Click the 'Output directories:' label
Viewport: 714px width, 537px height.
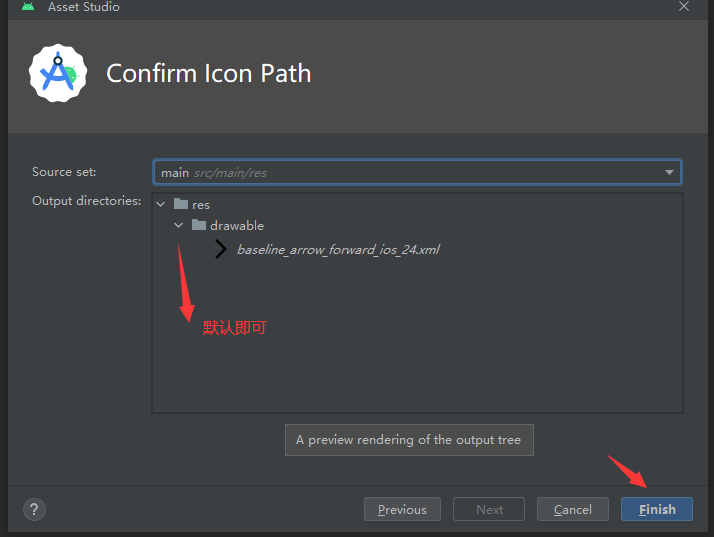pos(86,201)
